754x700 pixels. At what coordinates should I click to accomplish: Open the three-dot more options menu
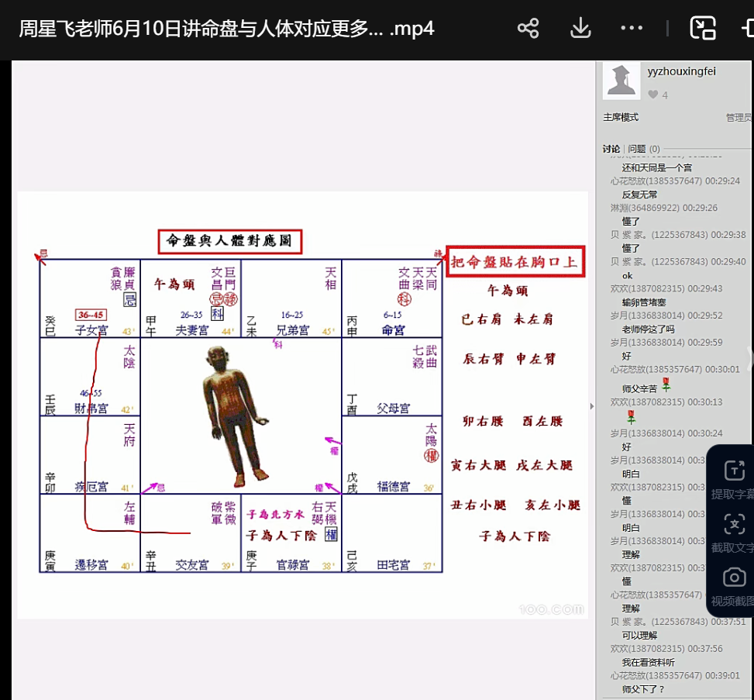coord(632,29)
